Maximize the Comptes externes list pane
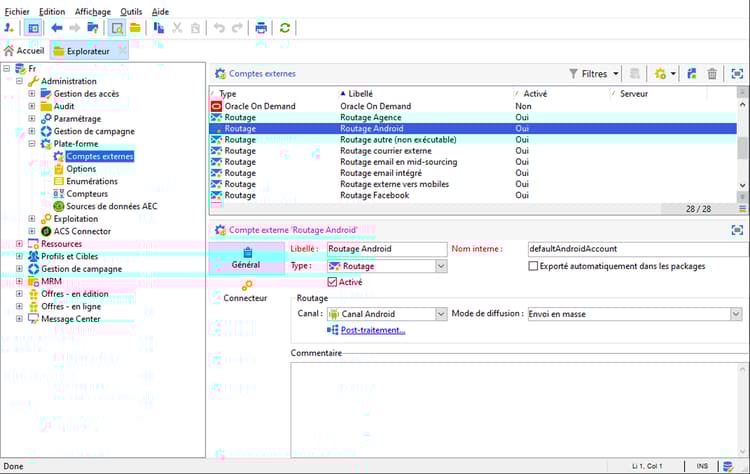This screenshot has height=474, width=750. [x=737, y=74]
